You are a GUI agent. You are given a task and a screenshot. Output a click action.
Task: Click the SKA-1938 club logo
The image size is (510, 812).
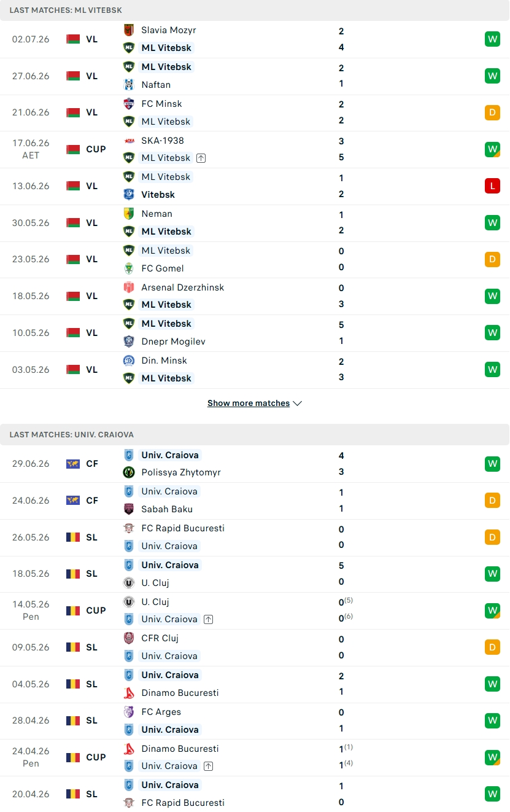[x=128, y=141]
